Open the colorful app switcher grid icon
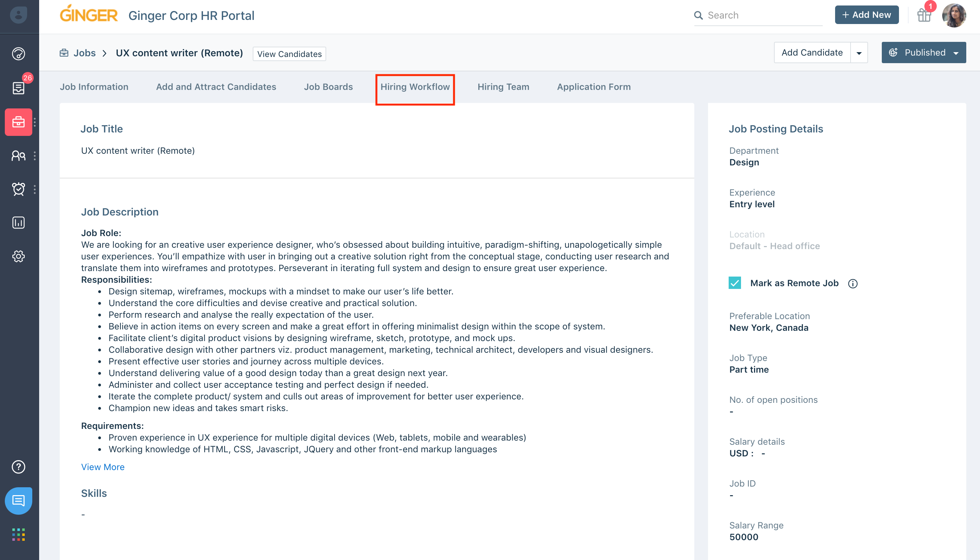Screen dimensions: 980x560 pyautogui.click(x=19, y=534)
